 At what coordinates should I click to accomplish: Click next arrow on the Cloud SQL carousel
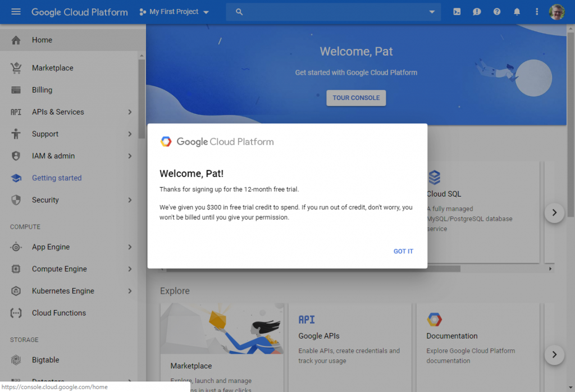pos(554,213)
